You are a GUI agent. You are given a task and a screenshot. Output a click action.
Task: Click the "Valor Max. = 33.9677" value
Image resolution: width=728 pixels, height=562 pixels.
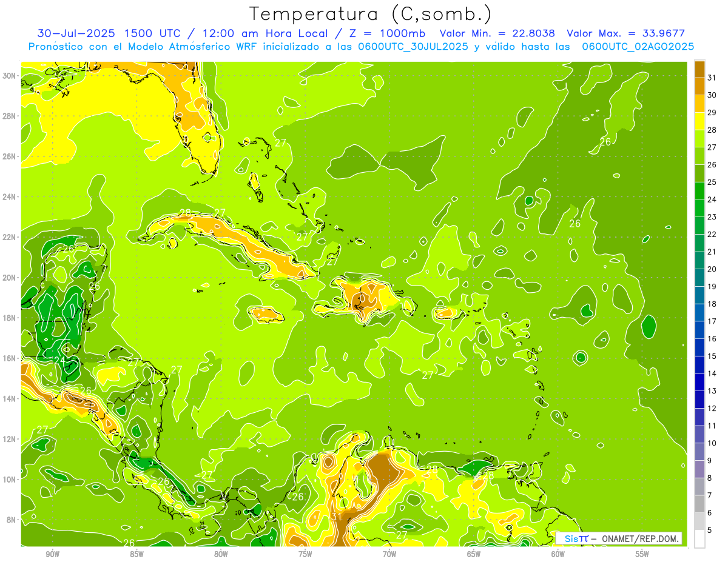point(626,33)
